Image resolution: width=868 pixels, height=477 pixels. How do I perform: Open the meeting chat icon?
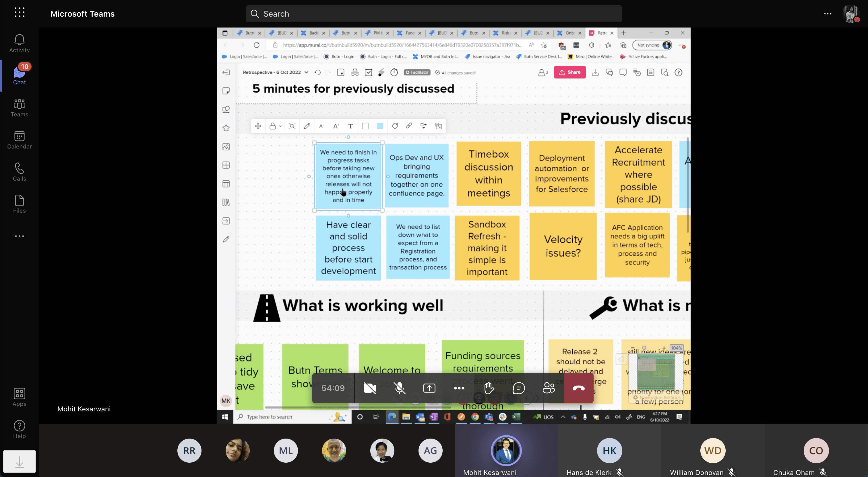(x=519, y=388)
